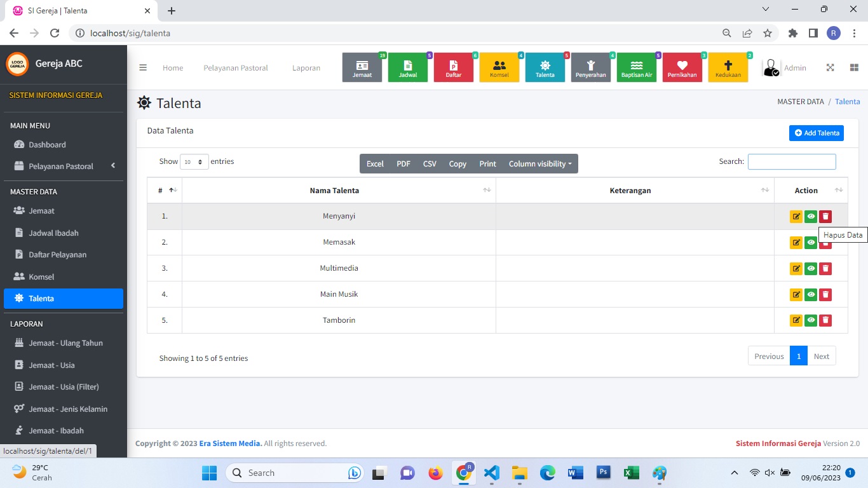Click the Add Talenta button
The image size is (868, 488).
pyautogui.click(x=816, y=133)
